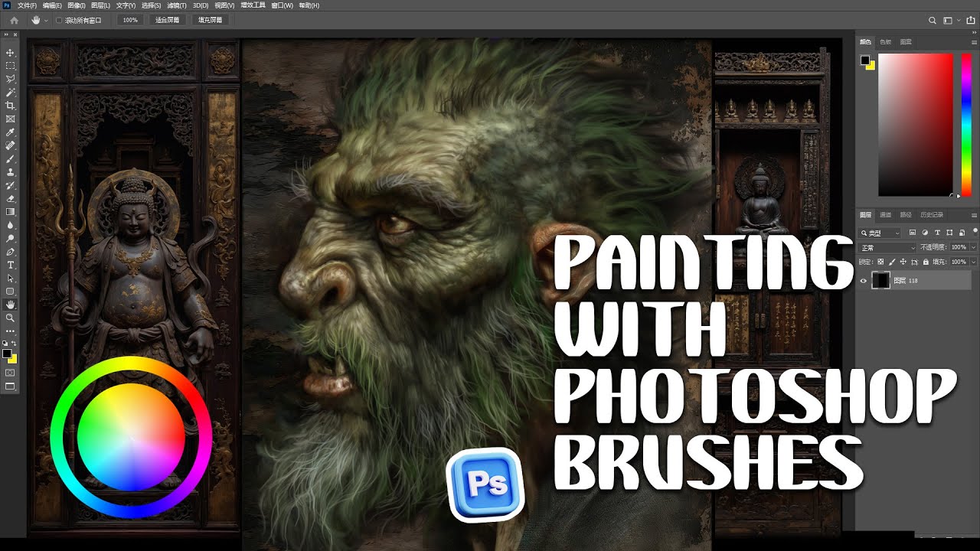
Task: Select the Move tool
Action: (x=10, y=53)
